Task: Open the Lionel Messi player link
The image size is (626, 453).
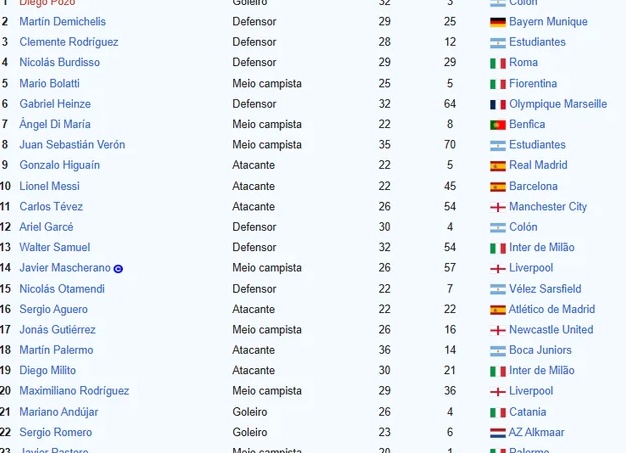Action: point(50,186)
